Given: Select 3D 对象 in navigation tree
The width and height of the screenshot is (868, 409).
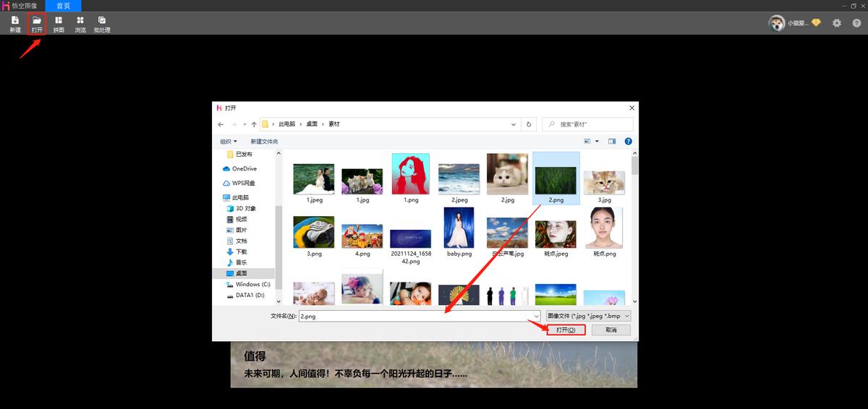Looking at the screenshot, I should [241, 208].
